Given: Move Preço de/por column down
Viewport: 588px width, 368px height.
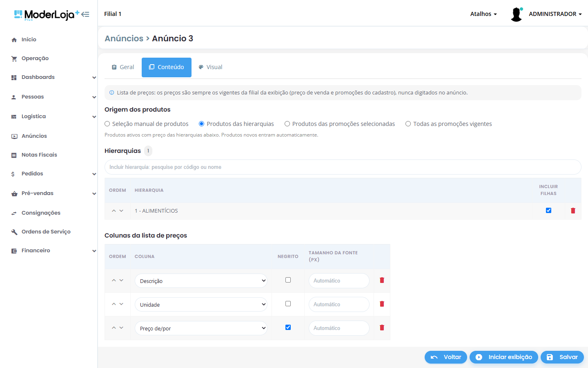Looking at the screenshot, I should [121, 328].
